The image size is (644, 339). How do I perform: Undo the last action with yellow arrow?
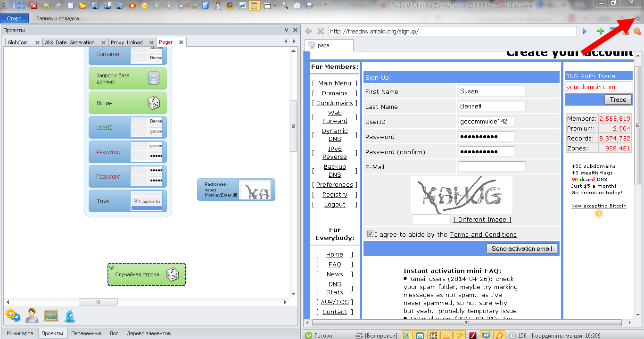[x=46, y=6]
